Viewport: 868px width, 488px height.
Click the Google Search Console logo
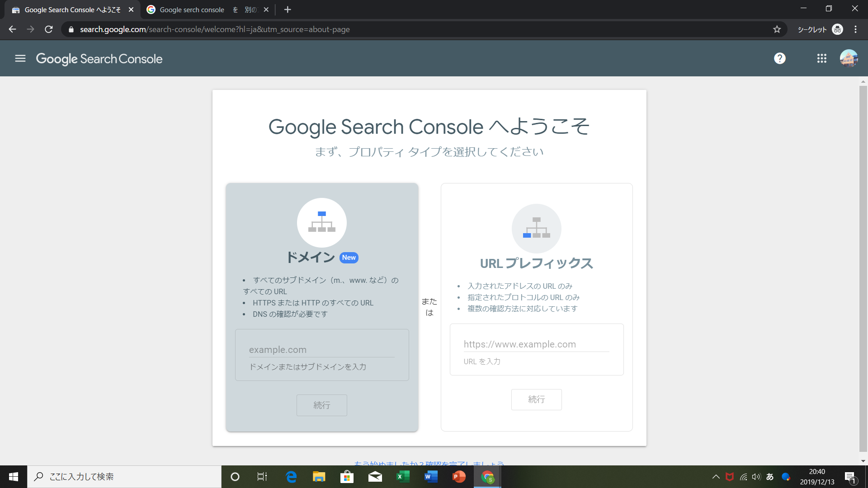click(x=99, y=59)
